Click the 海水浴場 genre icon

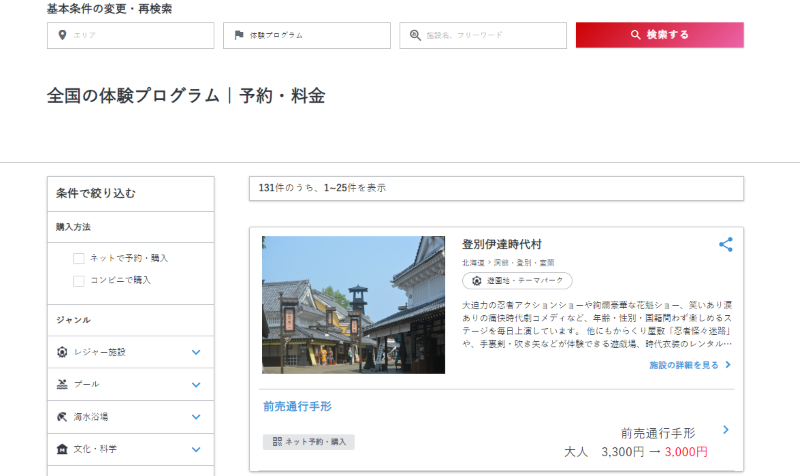pyautogui.click(x=62, y=417)
